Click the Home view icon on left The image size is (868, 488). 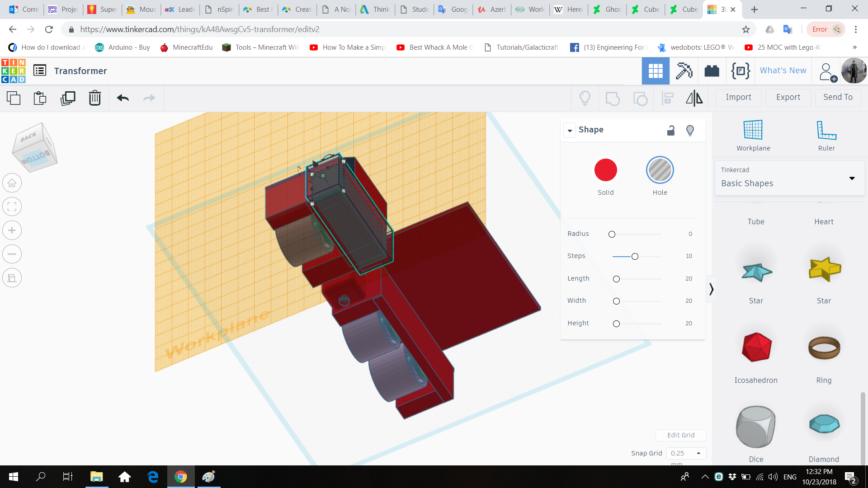point(12,183)
